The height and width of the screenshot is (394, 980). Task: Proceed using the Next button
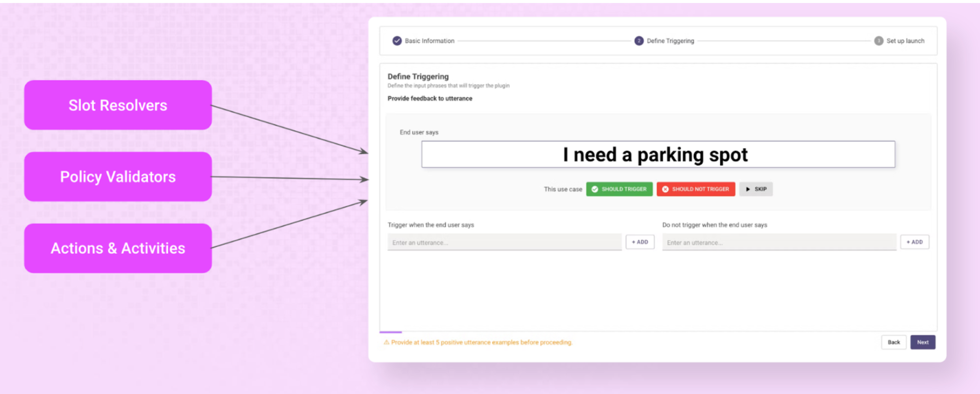coord(922,342)
